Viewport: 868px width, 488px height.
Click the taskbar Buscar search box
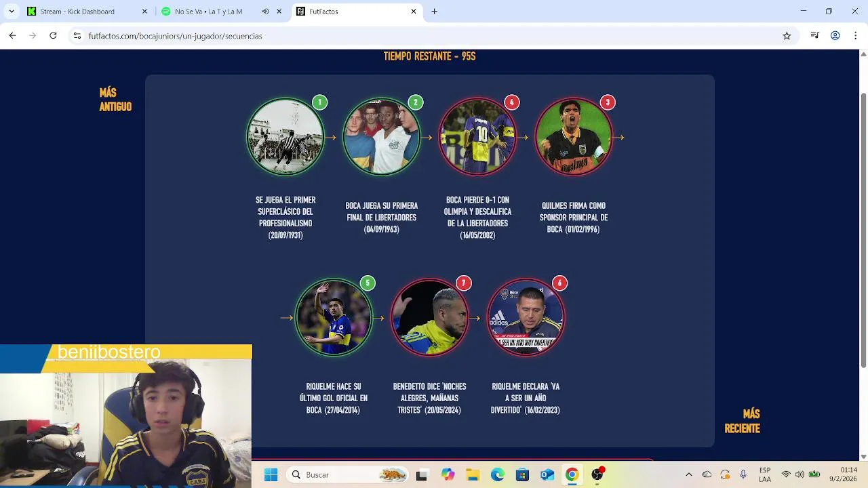(348, 475)
